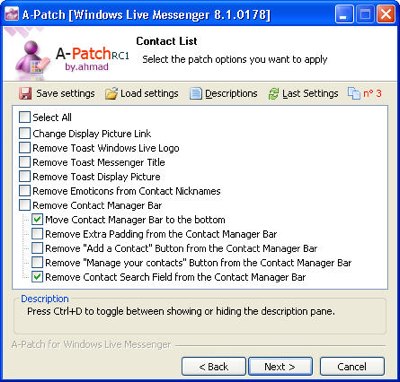Enable Remove Toast Windows Live Logo
400x382 pixels.
tap(25, 148)
